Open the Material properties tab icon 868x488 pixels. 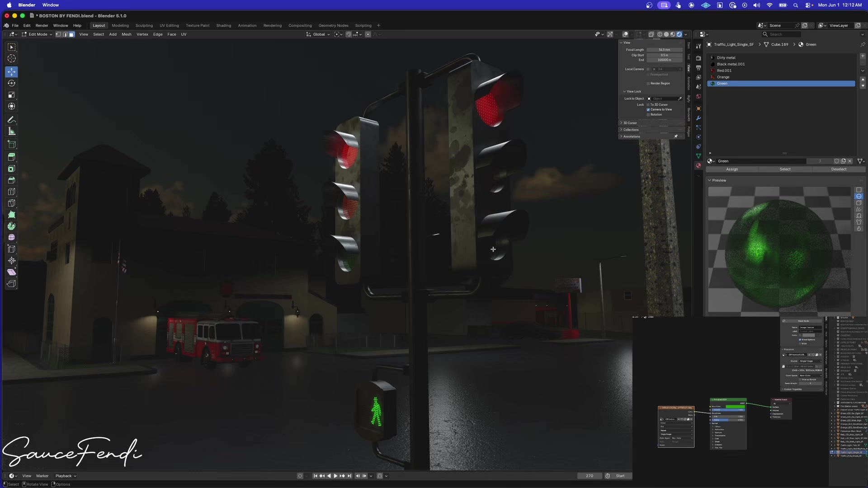tap(698, 165)
